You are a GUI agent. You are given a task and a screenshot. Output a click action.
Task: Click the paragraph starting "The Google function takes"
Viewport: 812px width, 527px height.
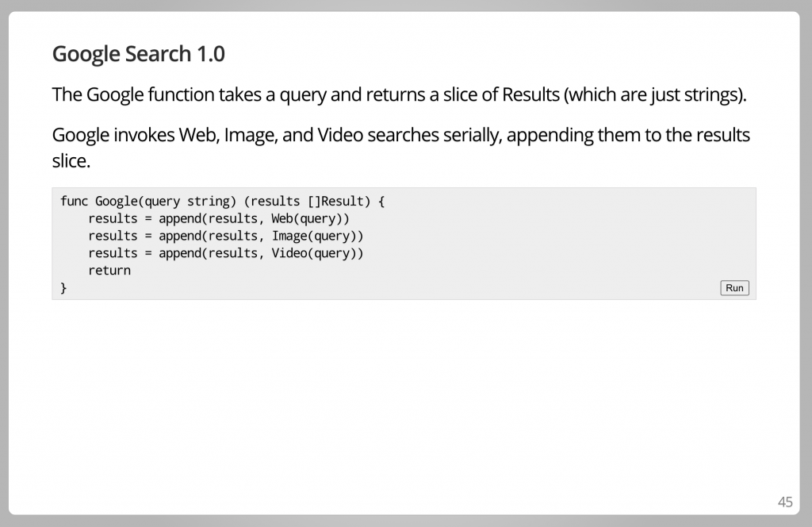point(400,94)
